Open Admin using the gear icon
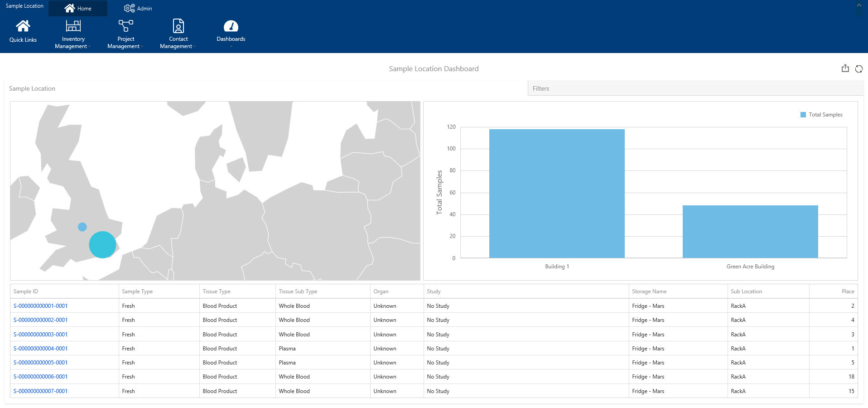This screenshot has width=868, height=408. coord(129,8)
